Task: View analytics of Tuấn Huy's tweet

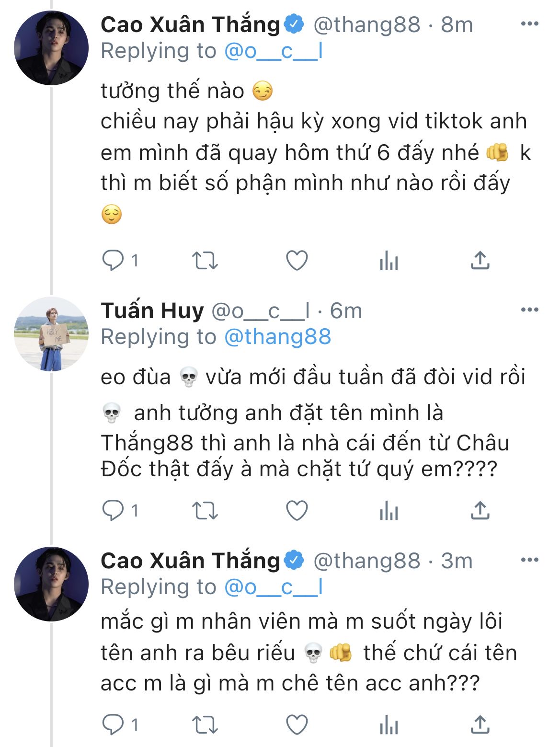Action: click(389, 511)
